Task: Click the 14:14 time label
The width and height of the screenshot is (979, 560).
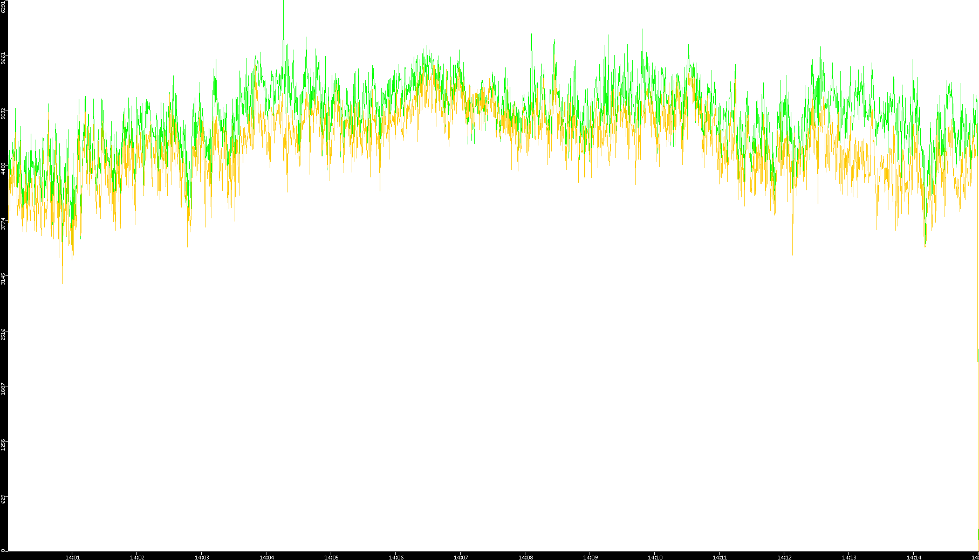Action: [914, 557]
